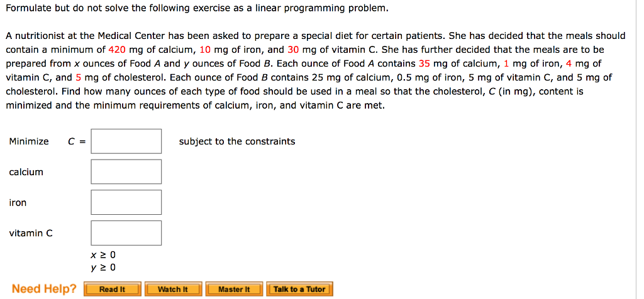Click the vitamin C constraint input box
Viewport: 644px width, 299px height.
pos(126,233)
